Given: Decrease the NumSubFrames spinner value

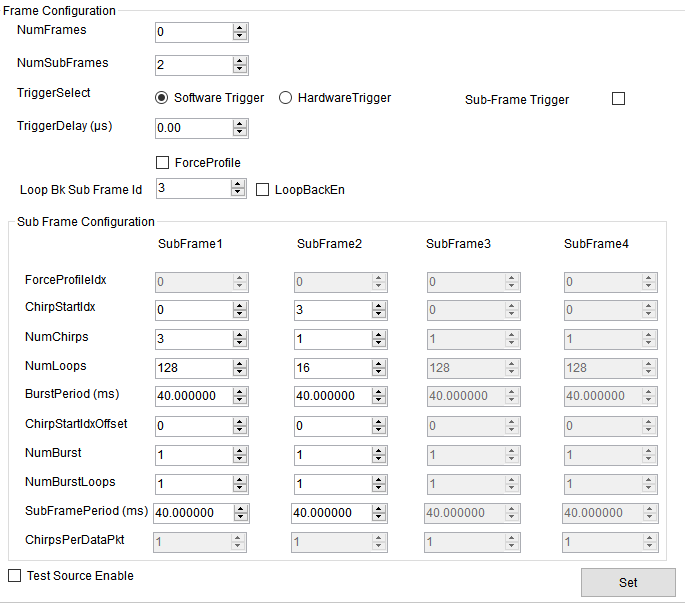Looking at the screenshot, I should pyautogui.click(x=239, y=70).
